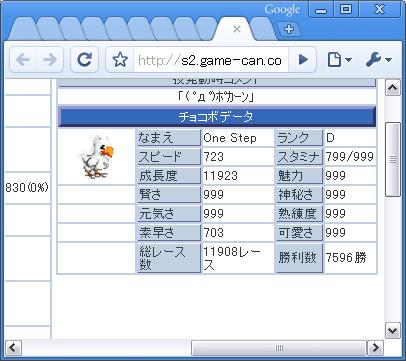
Task: Bookmark page with the star icon
Action: click(x=120, y=60)
